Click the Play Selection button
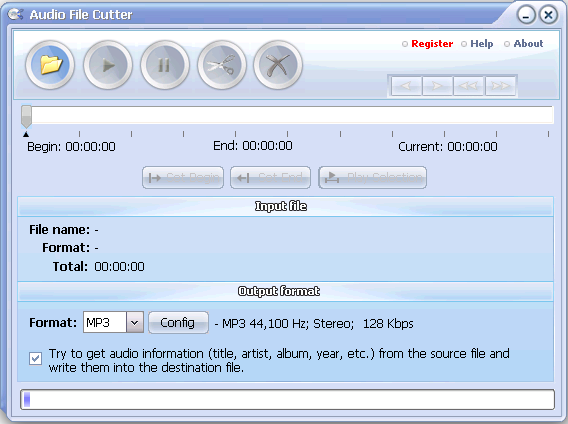Viewport: 568px width, 424px height. (372, 178)
